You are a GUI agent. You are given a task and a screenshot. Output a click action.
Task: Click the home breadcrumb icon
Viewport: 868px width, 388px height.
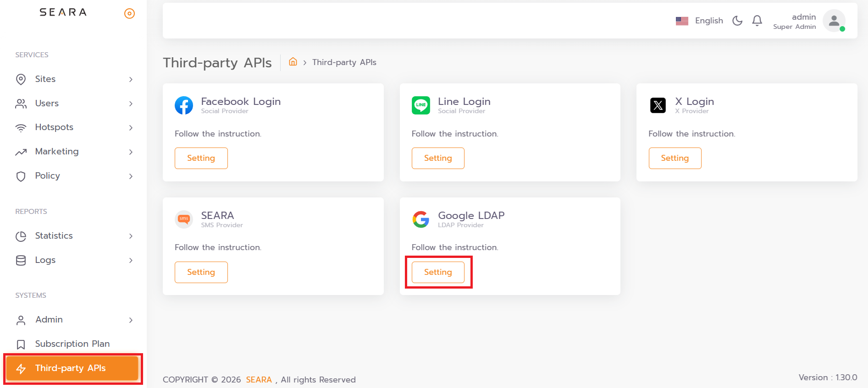pos(293,62)
